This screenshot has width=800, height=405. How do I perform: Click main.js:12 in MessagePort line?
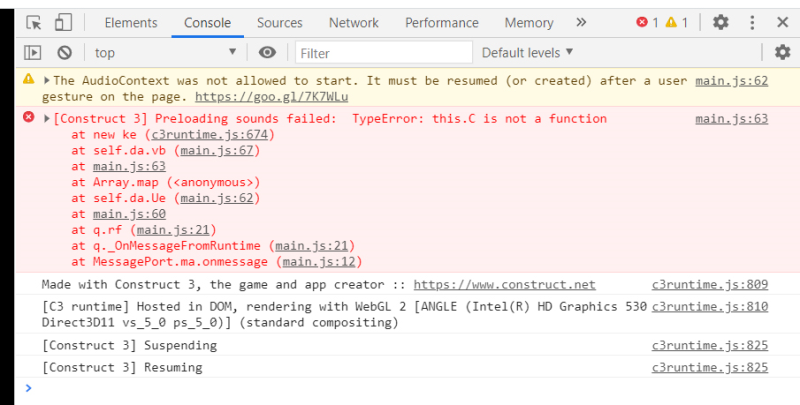[319, 262]
